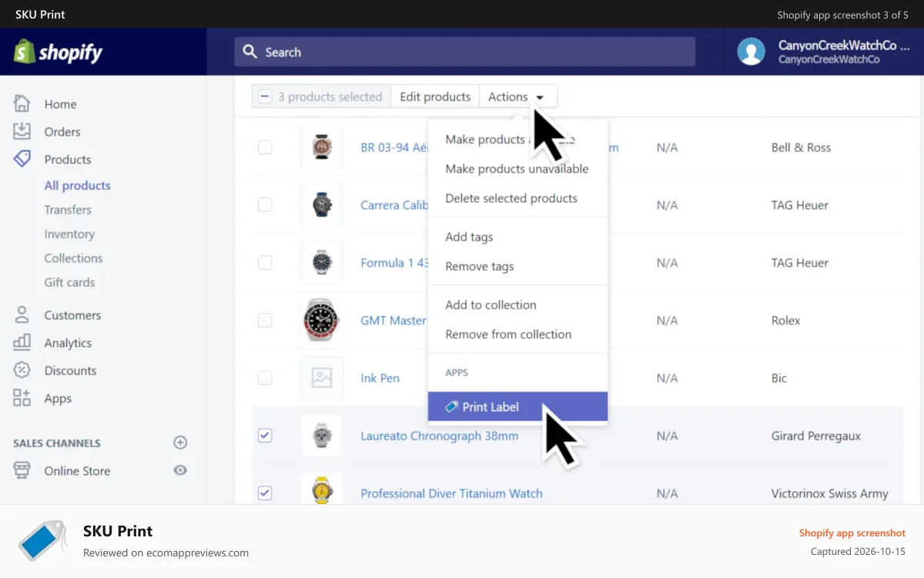
Task: Open the Home page link
Action: [60, 104]
